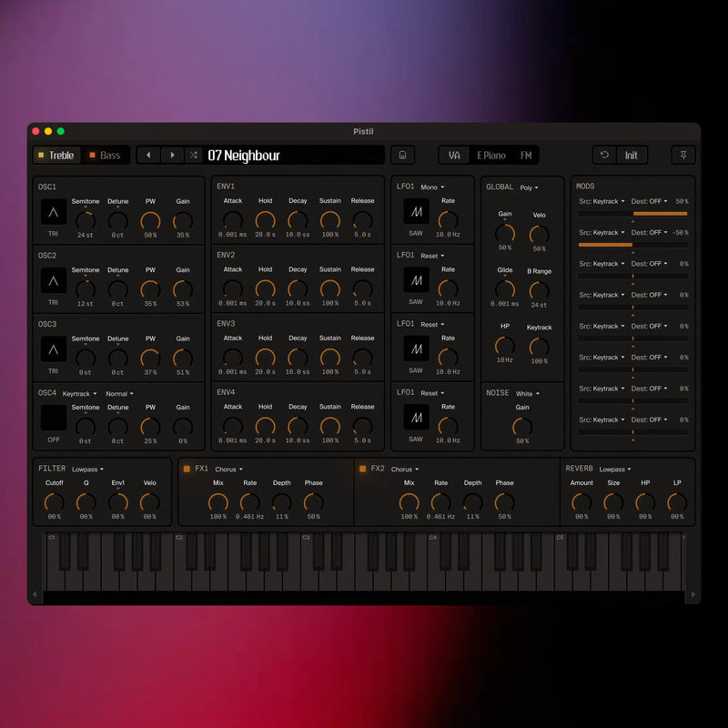Click the second LFO saw waveform icon
Screen dimensions: 728x728
pyautogui.click(x=416, y=280)
